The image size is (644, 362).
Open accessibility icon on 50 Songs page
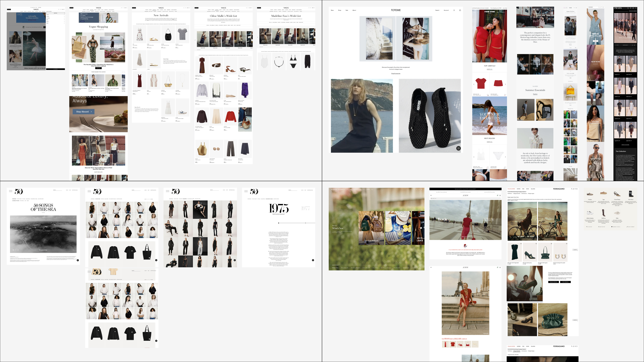point(78,260)
